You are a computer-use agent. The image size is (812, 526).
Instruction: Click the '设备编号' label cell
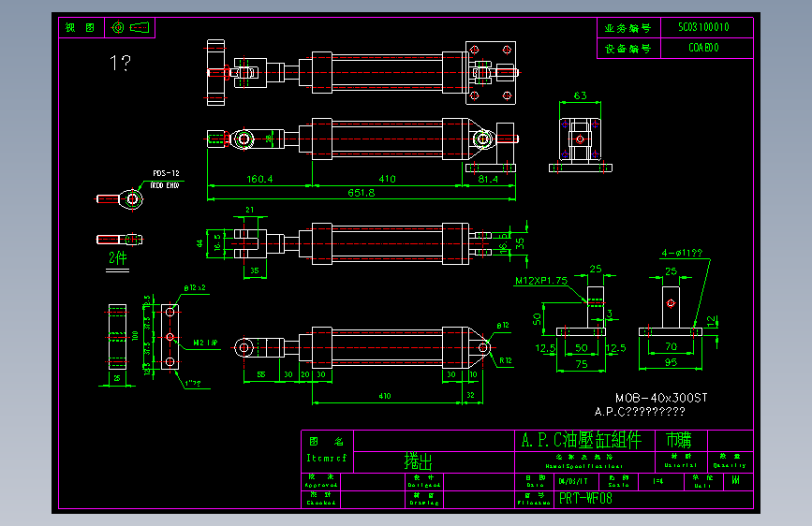point(628,48)
